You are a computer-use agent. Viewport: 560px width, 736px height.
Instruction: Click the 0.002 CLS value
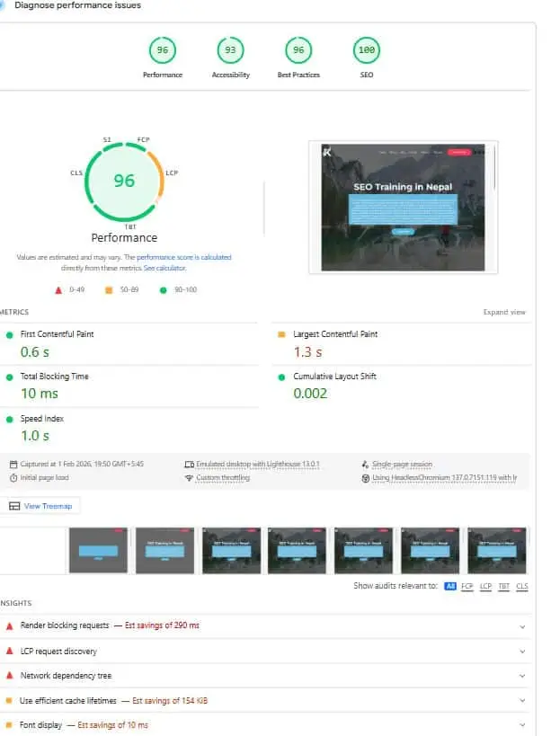click(x=310, y=394)
